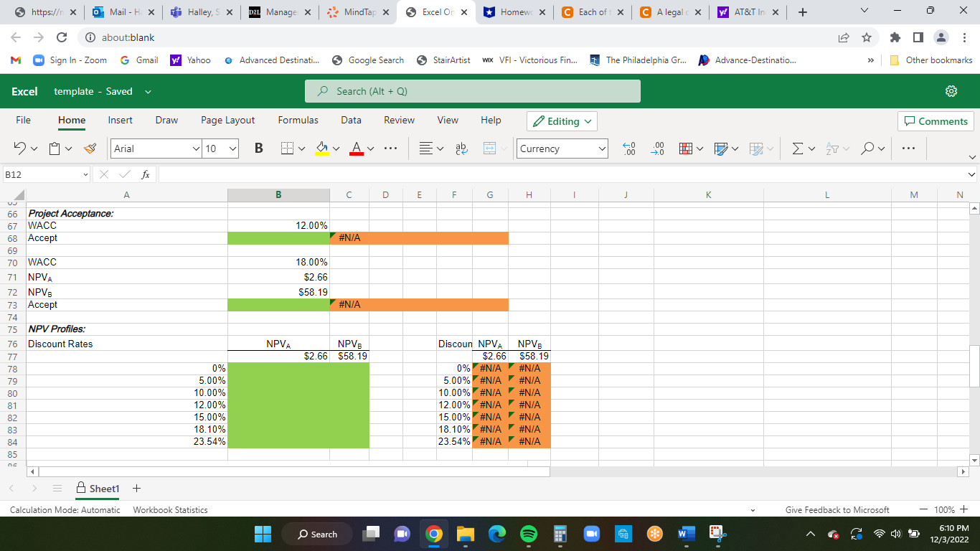This screenshot has height=551, width=980.
Task: Expand the Borders dropdown arrow
Action: pyautogui.click(x=301, y=149)
